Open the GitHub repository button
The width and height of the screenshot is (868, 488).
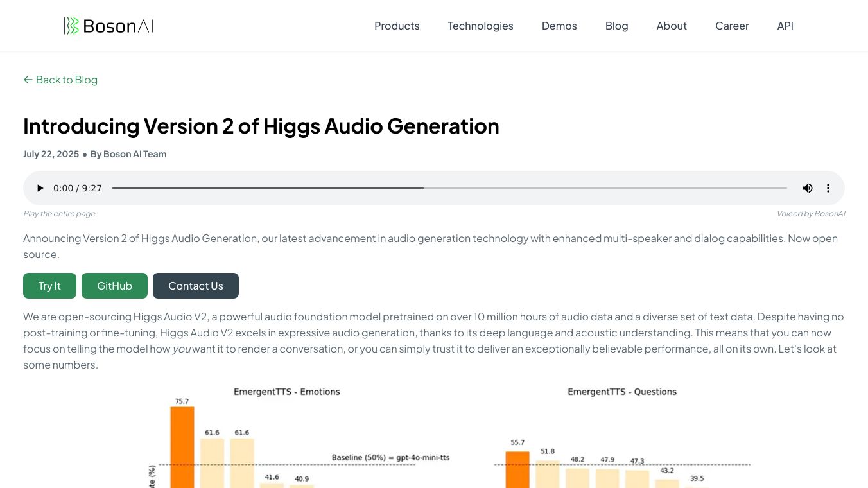[114, 286]
